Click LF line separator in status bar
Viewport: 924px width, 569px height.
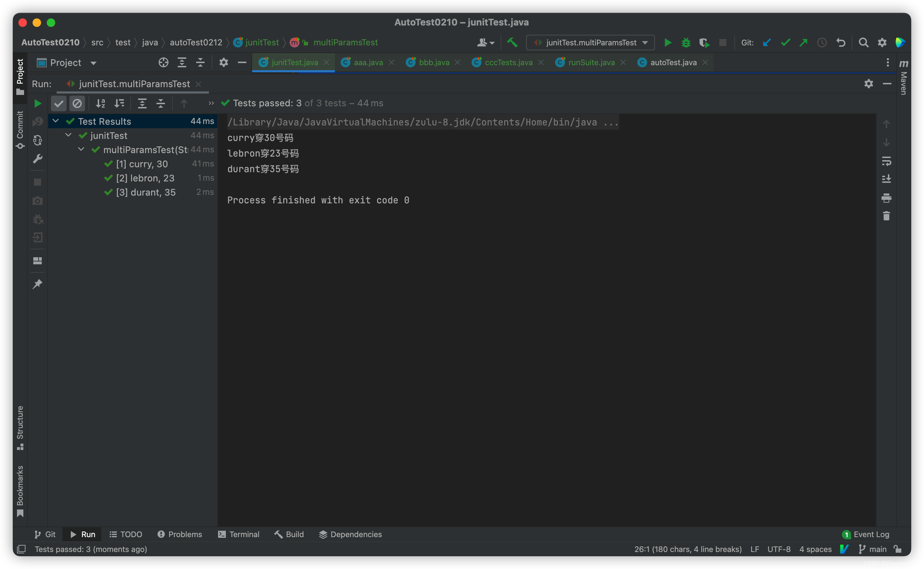click(754, 549)
